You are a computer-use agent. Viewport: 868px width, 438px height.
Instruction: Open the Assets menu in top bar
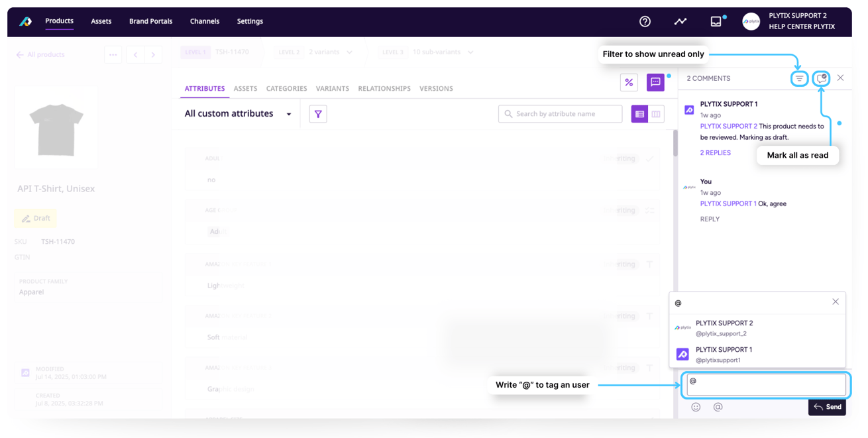click(101, 21)
